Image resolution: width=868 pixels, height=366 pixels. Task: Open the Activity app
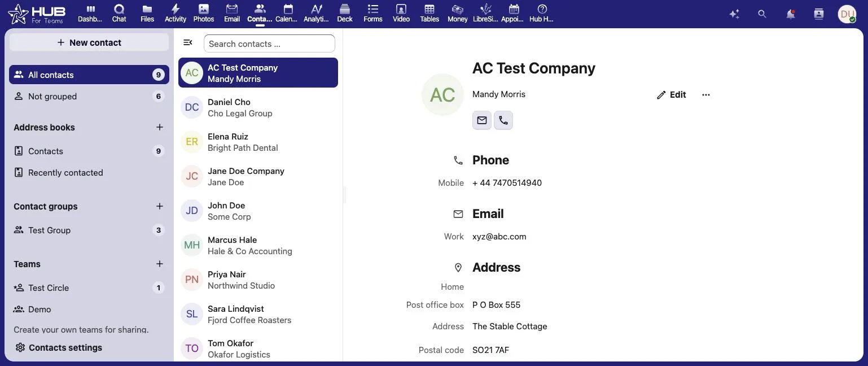pyautogui.click(x=176, y=14)
